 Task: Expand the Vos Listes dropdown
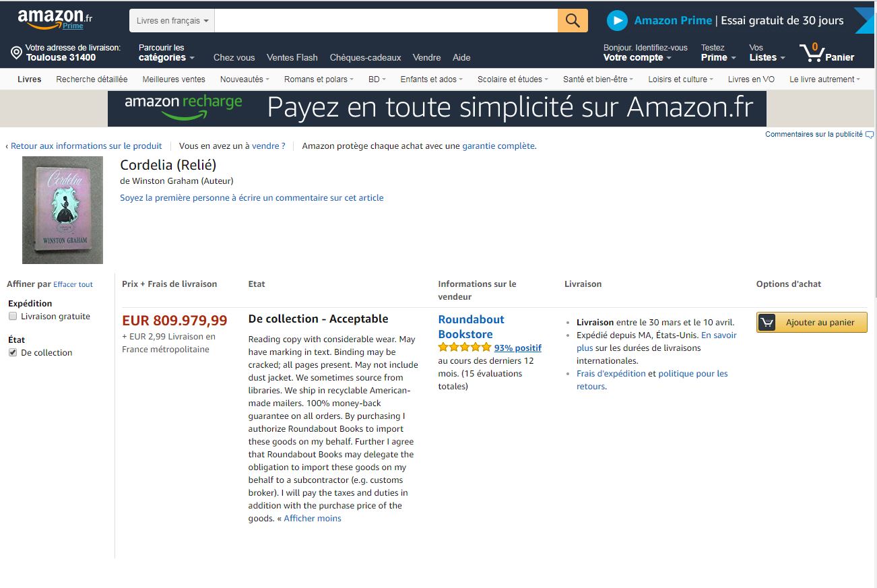tap(767, 53)
